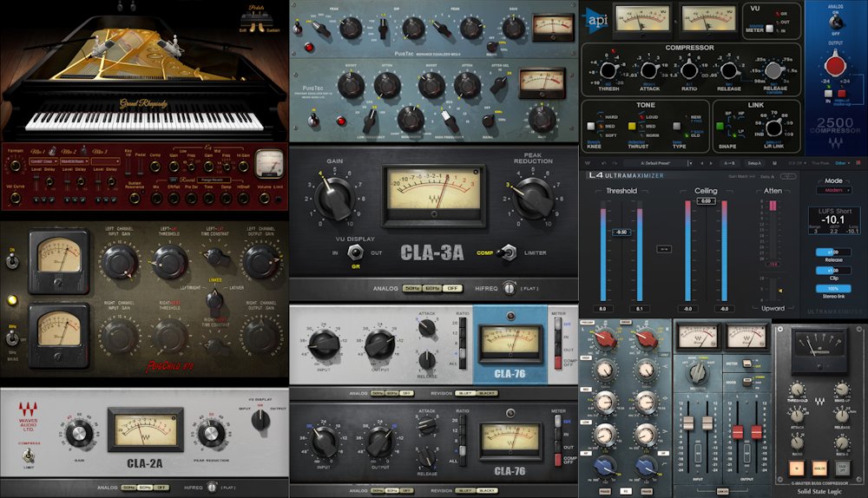Click ratio 20 button on blue CLA-76

click(463, 323)
